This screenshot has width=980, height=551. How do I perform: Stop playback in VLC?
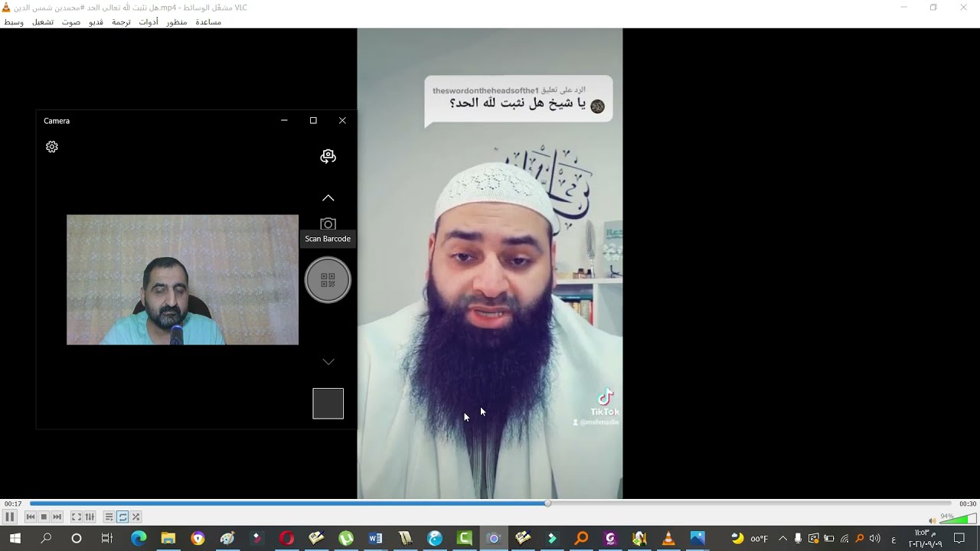[44, 517]
